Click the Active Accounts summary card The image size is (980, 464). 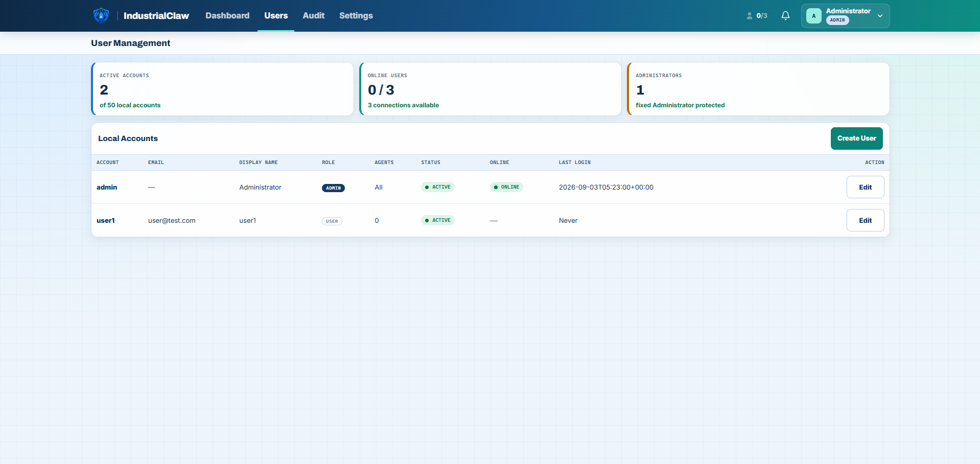222,89
